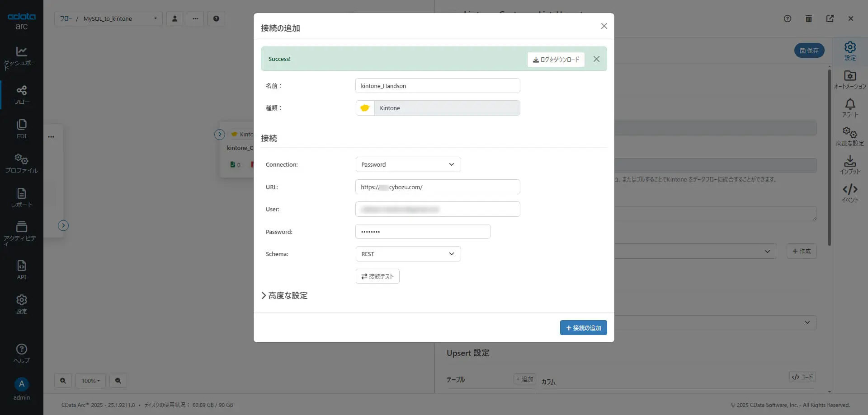Click the blue add connection button
This screenshot has width=868, height=415.
(x=583, y=328)
